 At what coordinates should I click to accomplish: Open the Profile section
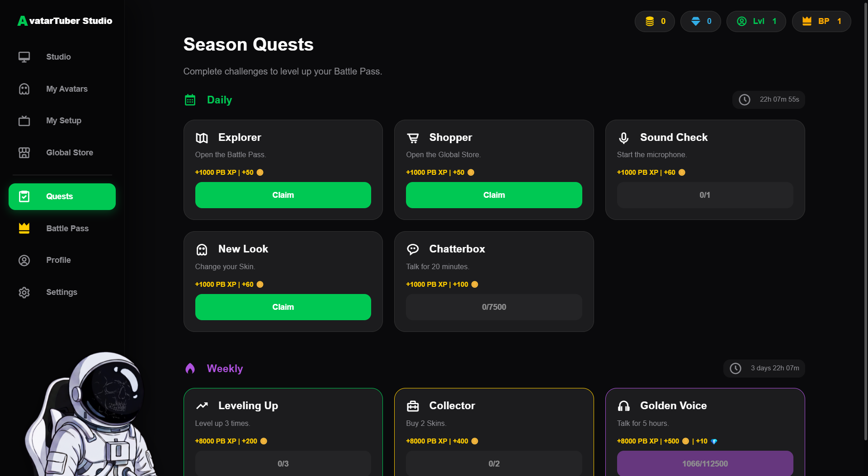tap(58, 260)
